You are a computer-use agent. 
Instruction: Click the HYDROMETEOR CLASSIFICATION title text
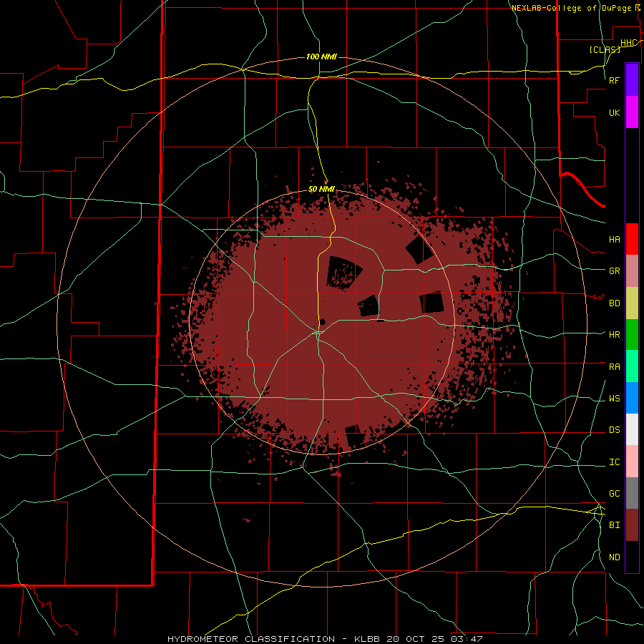click(x=251, y=639)
